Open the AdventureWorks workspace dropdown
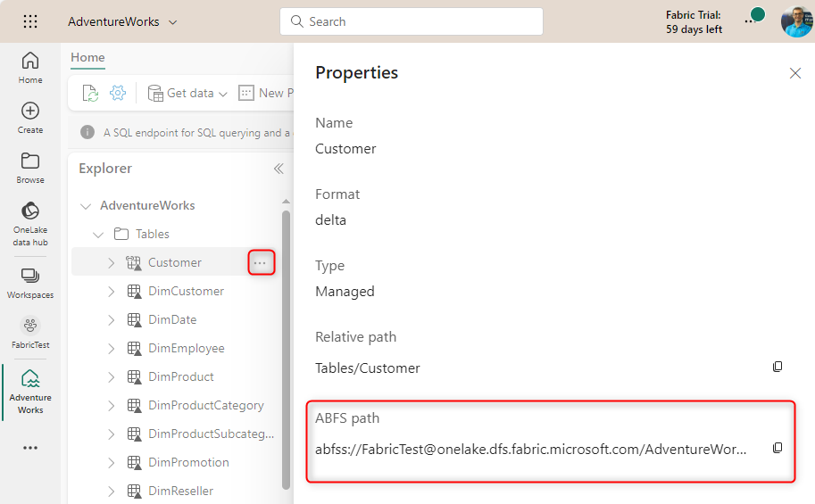Image resolution: width=815 pixels, height=504 pixels. [123, 21]
